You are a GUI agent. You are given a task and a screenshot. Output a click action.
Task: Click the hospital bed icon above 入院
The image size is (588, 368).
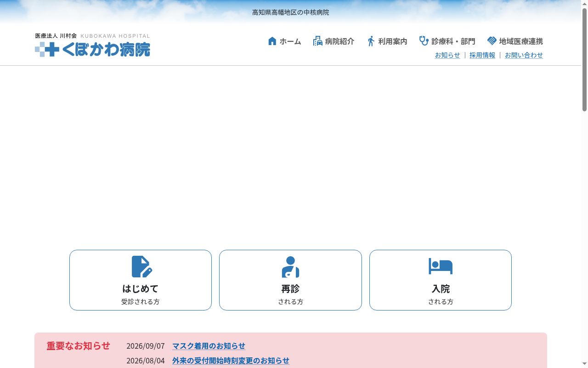coord(441,266)
